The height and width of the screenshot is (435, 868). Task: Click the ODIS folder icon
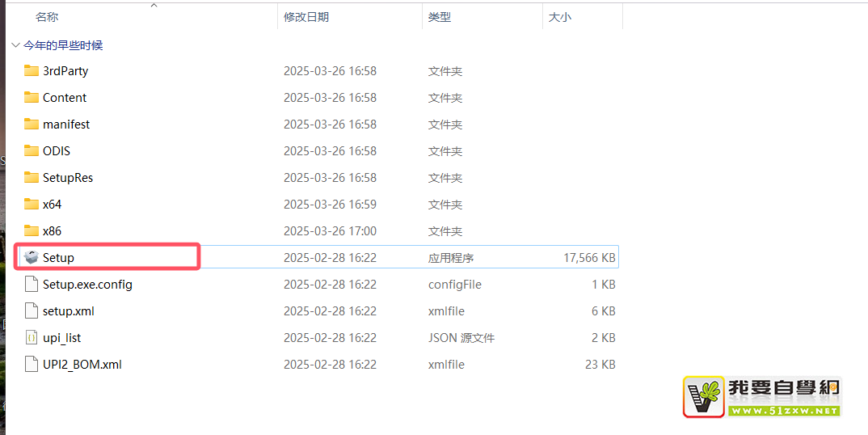(32, 150)
